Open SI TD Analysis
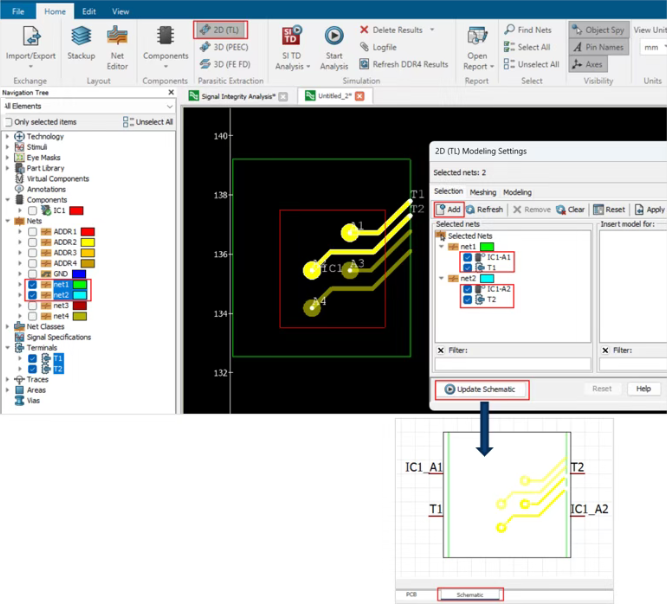Screen dimensions: 667x607 [292, 47]
